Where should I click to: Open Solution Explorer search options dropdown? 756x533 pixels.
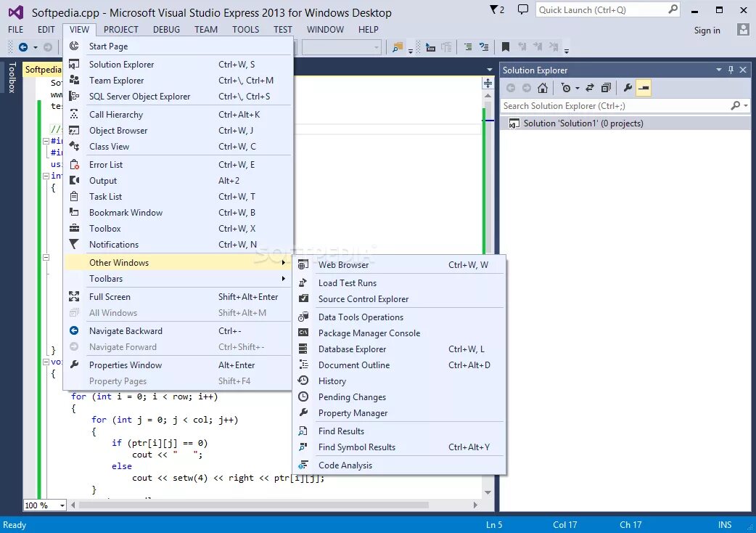click(x=746, y=105)
